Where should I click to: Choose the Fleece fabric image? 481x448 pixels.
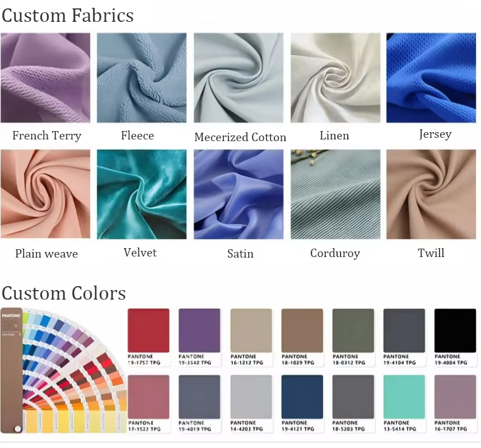pyautogui.click(x=142, y=78)
